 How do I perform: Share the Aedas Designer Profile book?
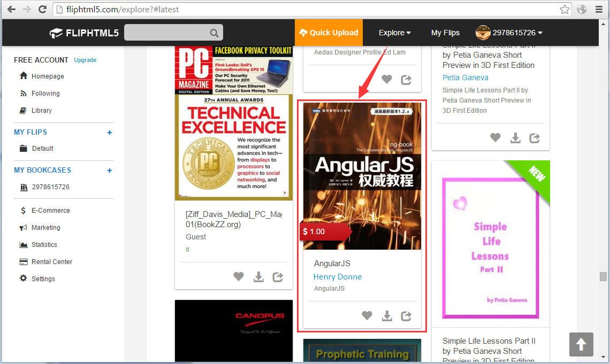click(x=406, y=80)
